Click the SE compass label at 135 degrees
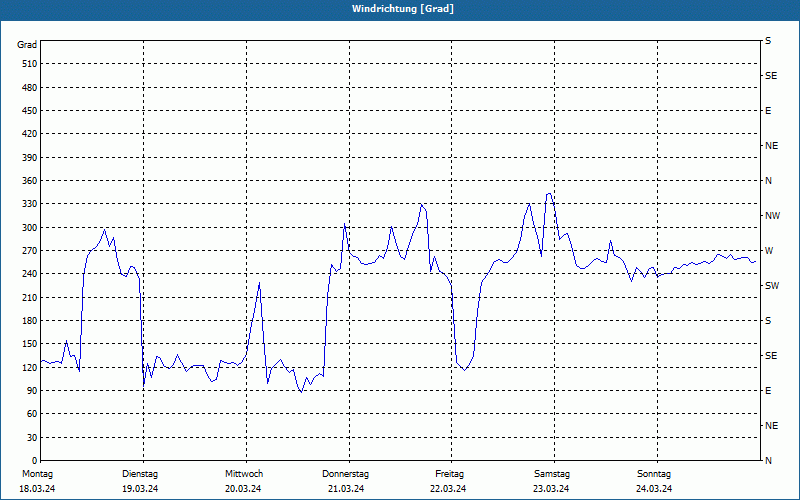800x500 pixels. point(771,356)
